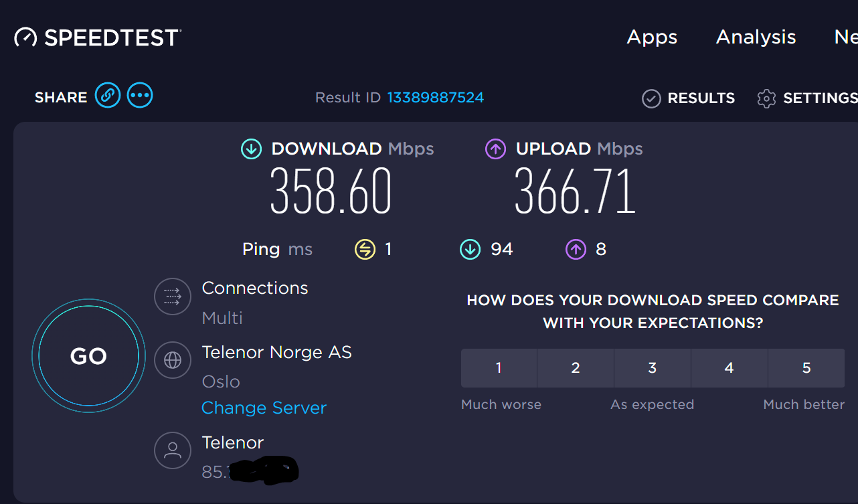Click the upload value 366.71

click(575, 191)
